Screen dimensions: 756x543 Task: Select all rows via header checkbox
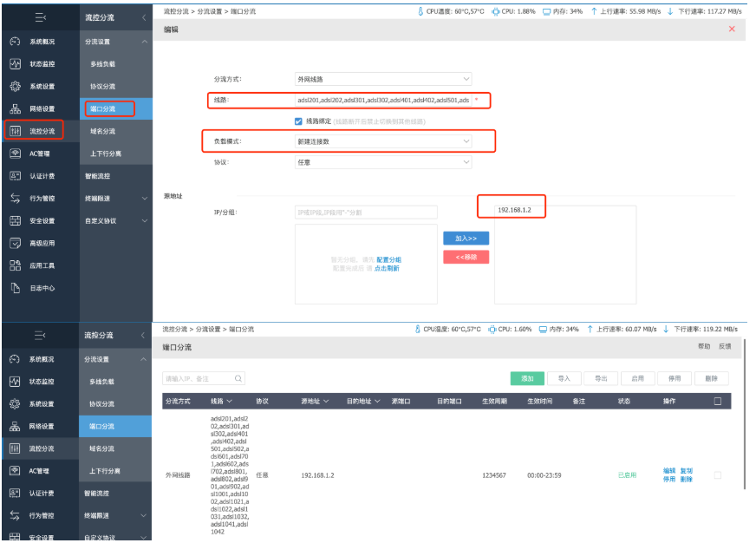tap(718, 402)
